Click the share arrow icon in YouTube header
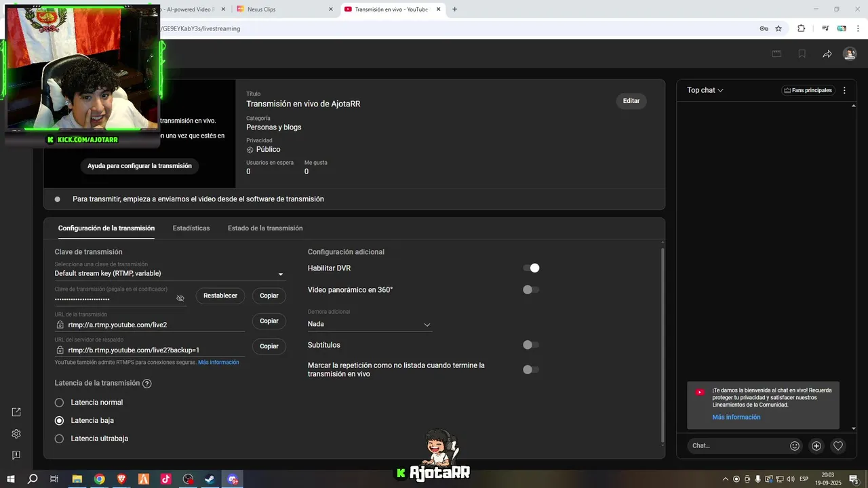The image size is (868, 488). [x=827, y=54]
